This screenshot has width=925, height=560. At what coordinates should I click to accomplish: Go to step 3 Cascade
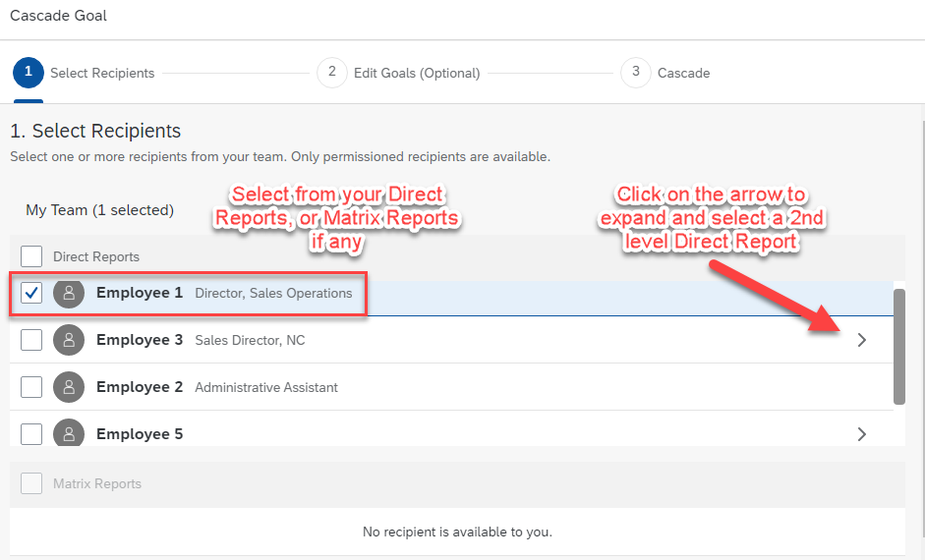tap(665, 73)
